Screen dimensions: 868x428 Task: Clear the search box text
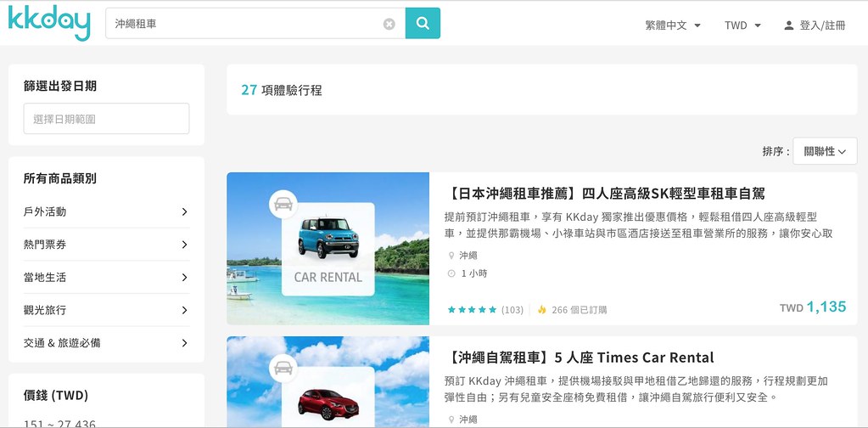click(389, 25)
